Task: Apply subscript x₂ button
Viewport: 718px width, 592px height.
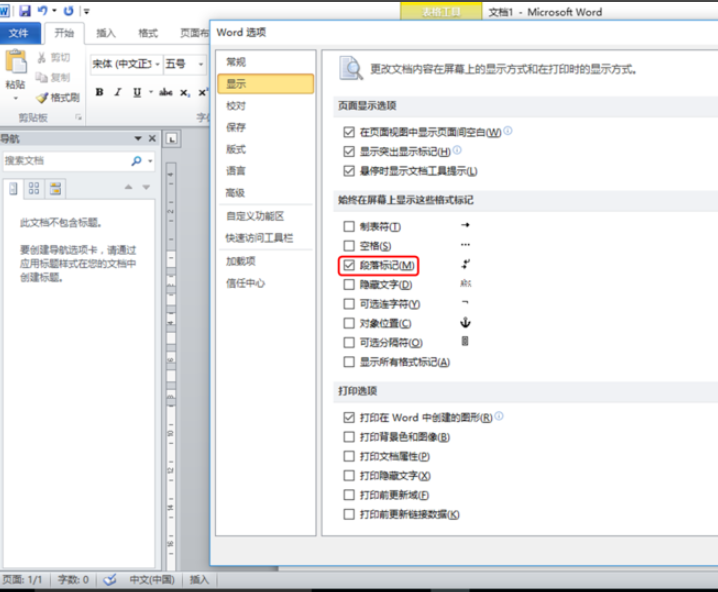Action: pyautogui.click(x=185, y=92)
